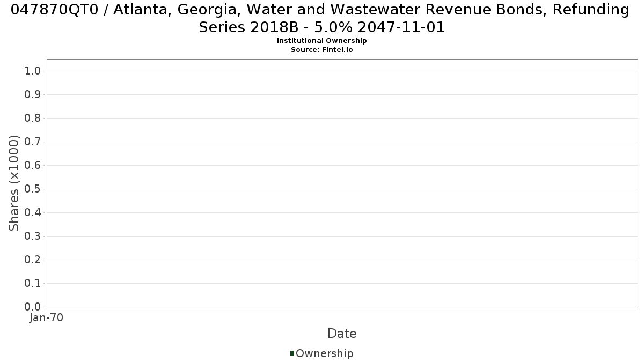Click the 0.3 y-axis tick label
Viewport: 644px width, 362px height.
click(33, 236)
